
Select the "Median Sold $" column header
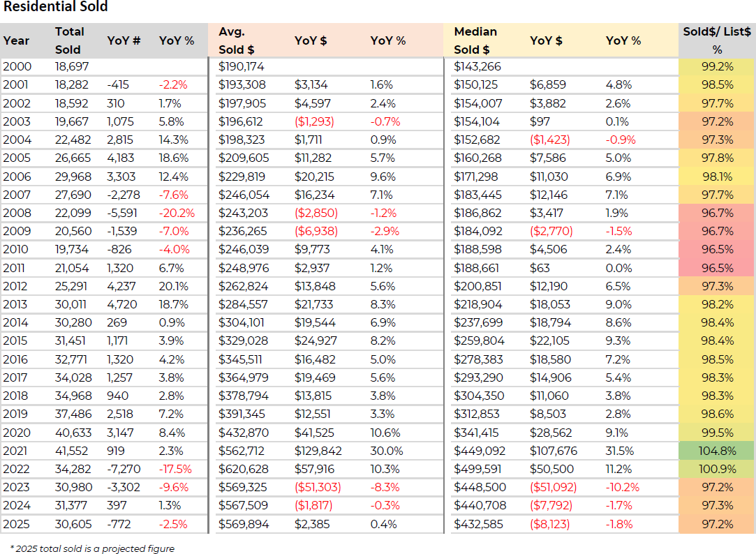[x=475, y=40]
